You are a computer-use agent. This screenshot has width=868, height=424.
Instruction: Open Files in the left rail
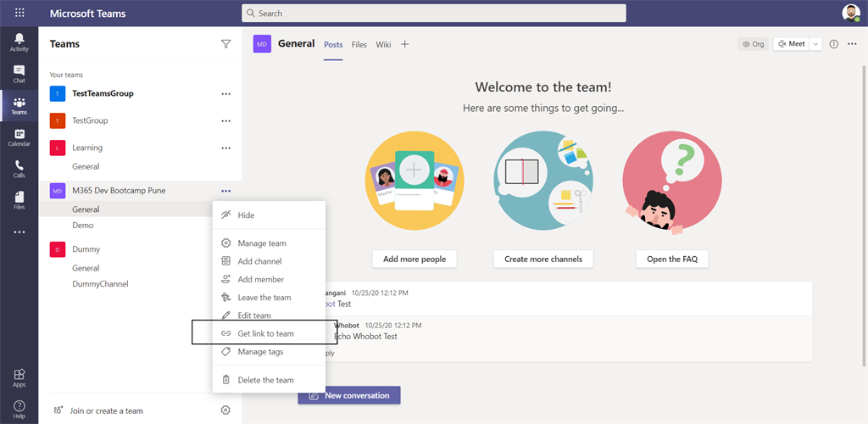click(x=19, y=200)
